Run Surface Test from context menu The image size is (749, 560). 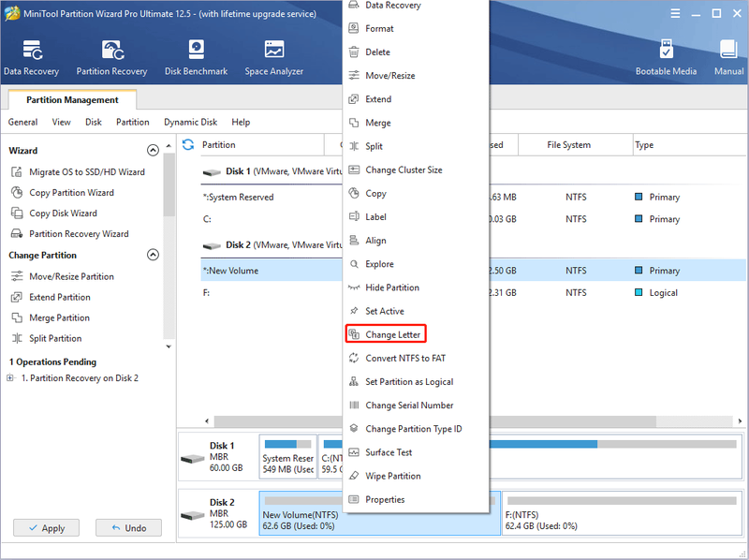coord(416,452)
